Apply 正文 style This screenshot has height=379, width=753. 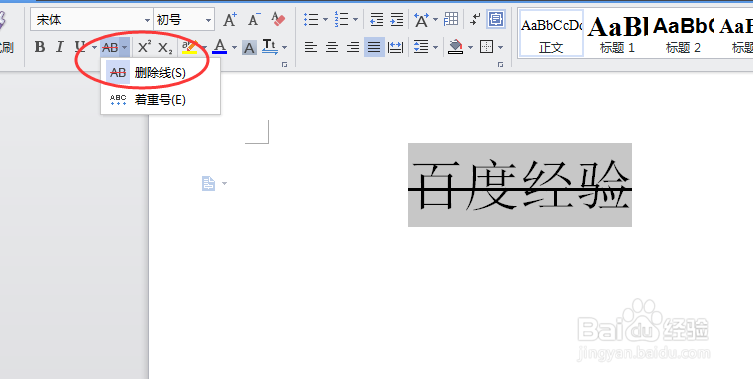[x=551, y=34]
